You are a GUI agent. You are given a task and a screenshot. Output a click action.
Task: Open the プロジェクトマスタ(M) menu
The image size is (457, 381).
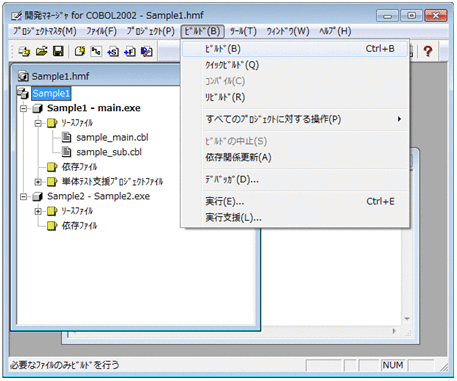pos(45,31)
